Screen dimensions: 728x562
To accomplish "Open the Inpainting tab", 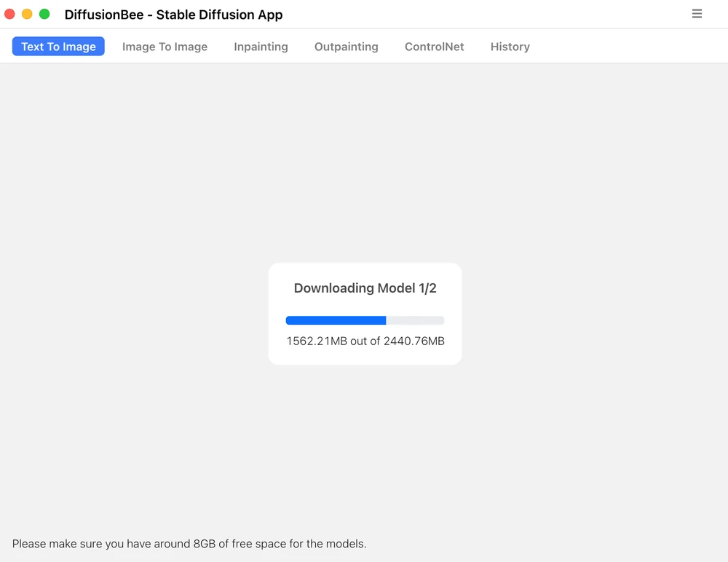I will pos(261,47).
